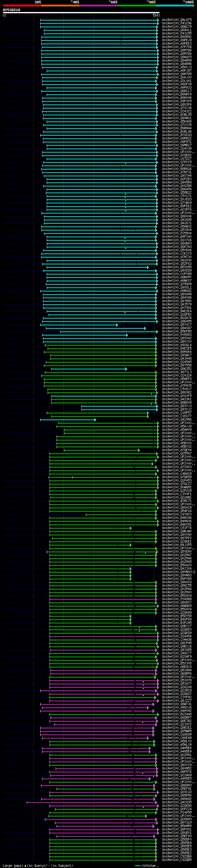
Task: Open hit UniRef100_A4S3K1
Action: 177,399
